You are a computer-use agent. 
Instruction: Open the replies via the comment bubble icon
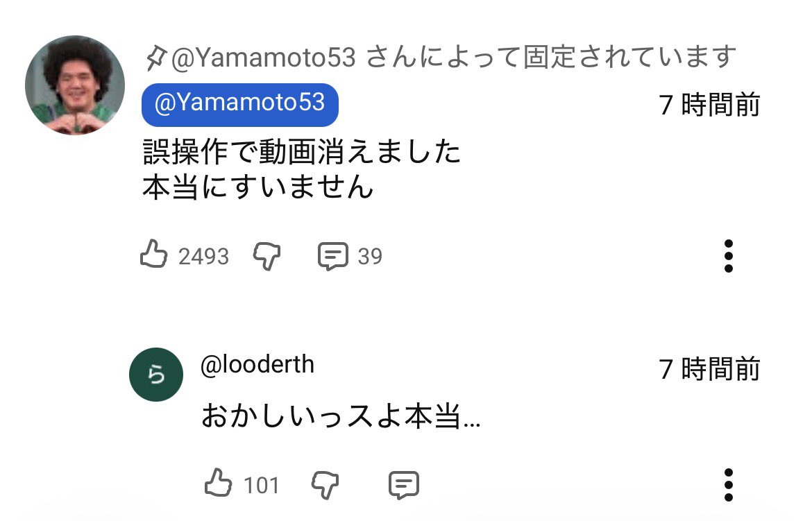tap(334, 255)
